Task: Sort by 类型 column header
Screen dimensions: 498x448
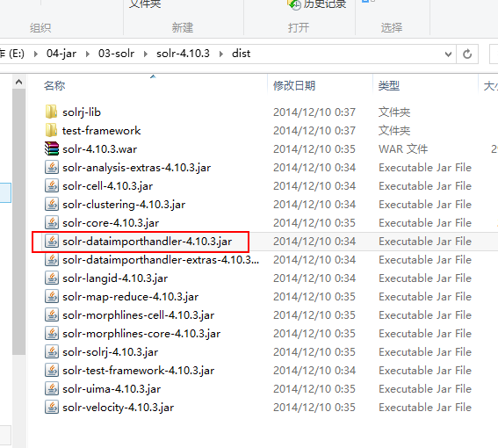Action: 389,85
